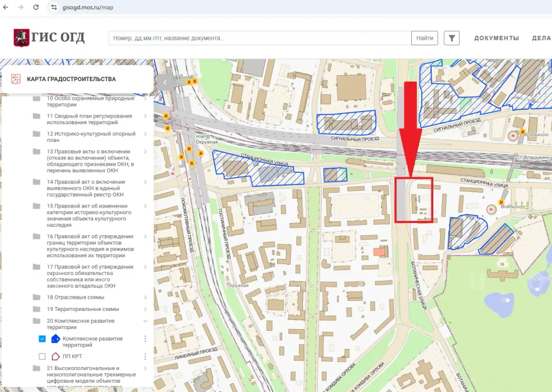This screenshot has width=552, height=392.
Task: Expand chevron for 13 Правовые акты о включении
Action: [x=145, y=151]
